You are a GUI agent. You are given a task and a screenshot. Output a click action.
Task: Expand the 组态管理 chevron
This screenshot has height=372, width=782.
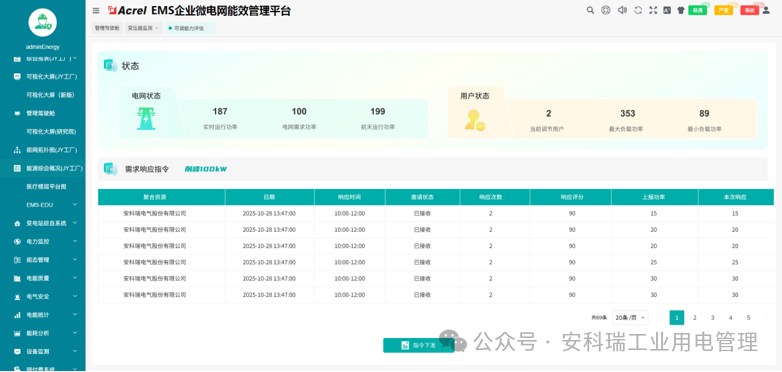coord(75,260)
